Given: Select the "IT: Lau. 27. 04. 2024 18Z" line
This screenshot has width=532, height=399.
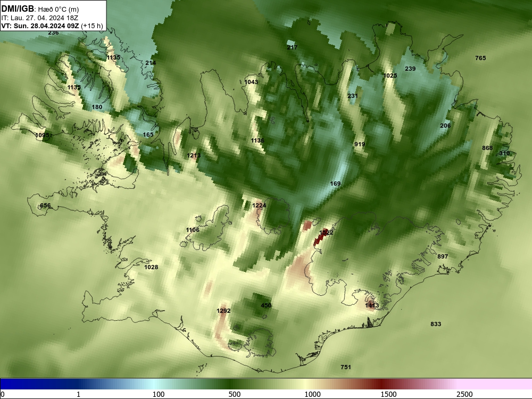Looking at the screenshot, I should [40, 18].
